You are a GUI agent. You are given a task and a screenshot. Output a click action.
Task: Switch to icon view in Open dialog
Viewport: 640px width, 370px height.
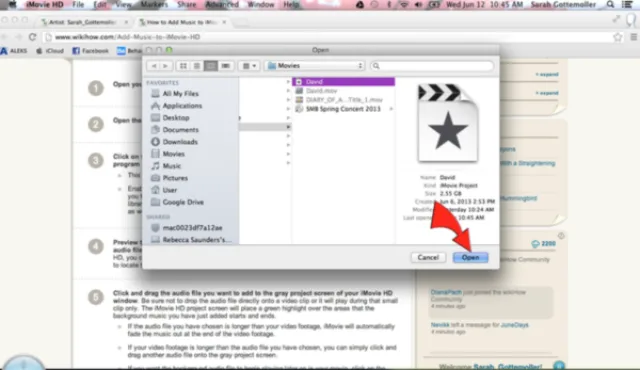(183, 66)
